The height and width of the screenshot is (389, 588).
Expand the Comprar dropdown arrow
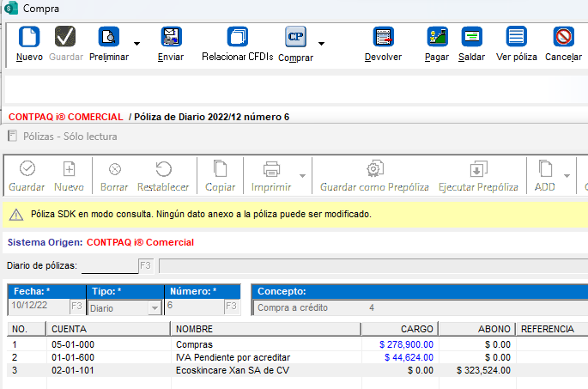pos(321,43)
